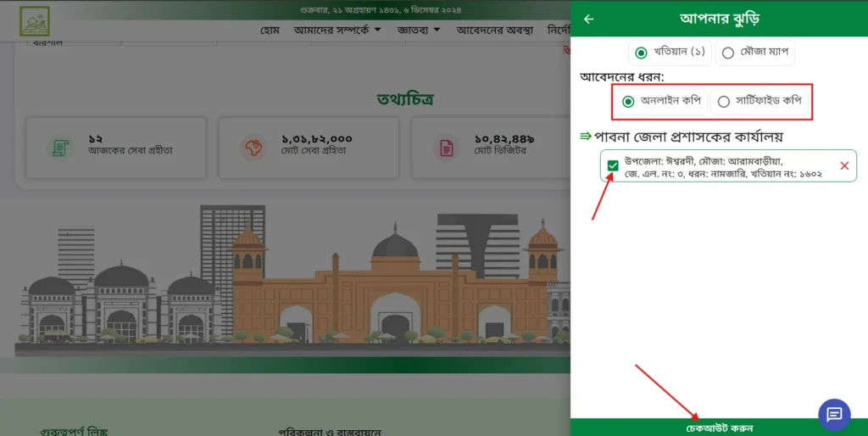Click the back arrow in cart panel
This screenshot has width=868, height=436.
589,19
